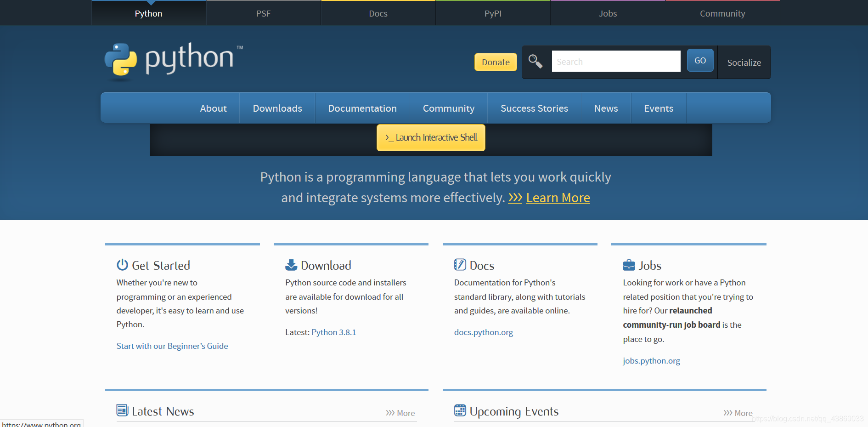Screen dimensions: 868x427
Task: Click the Donate button
Action: (495, 62)
